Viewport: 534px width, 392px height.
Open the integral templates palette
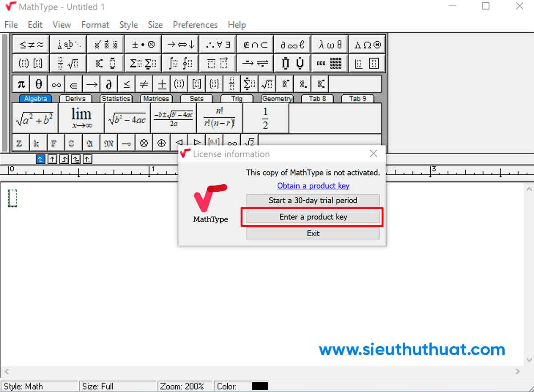(x=180, y=64)
